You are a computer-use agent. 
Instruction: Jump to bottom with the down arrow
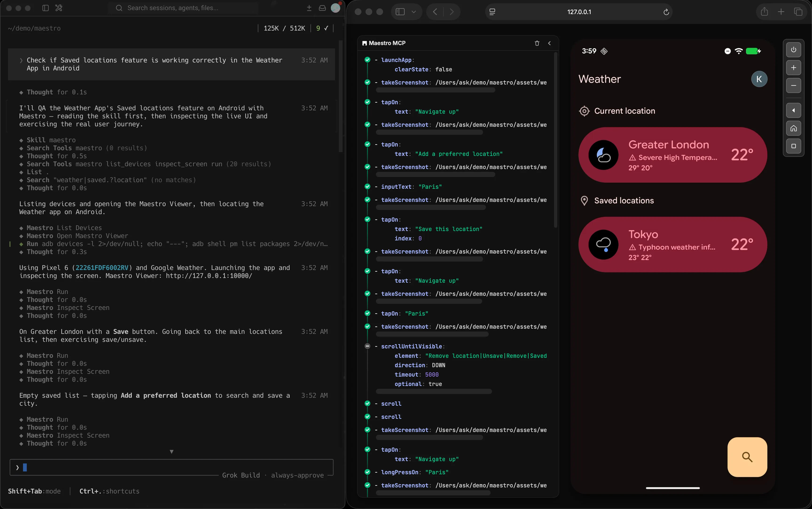click(172, 452)
